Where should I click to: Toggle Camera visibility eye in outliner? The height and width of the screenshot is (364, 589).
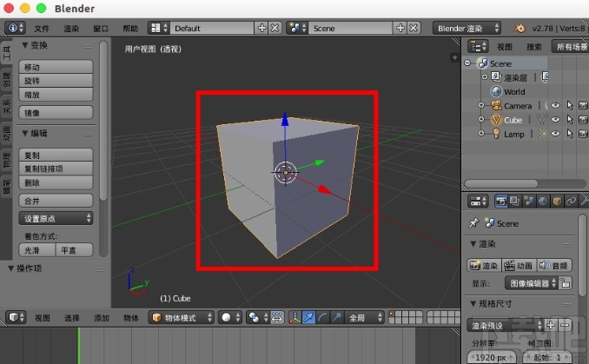click(555, 106)
